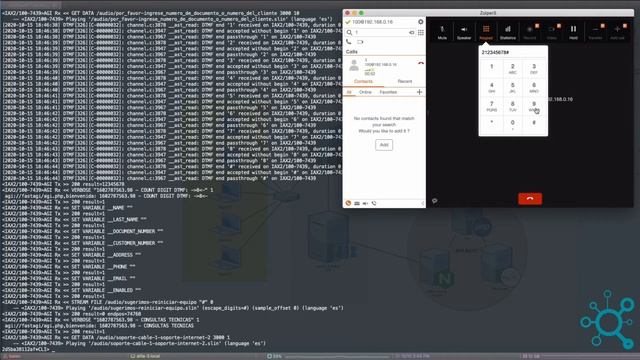The image size is (640, 360).
Task: Open Zoiper settings gear icon
Action: click(x=420, y=22)
